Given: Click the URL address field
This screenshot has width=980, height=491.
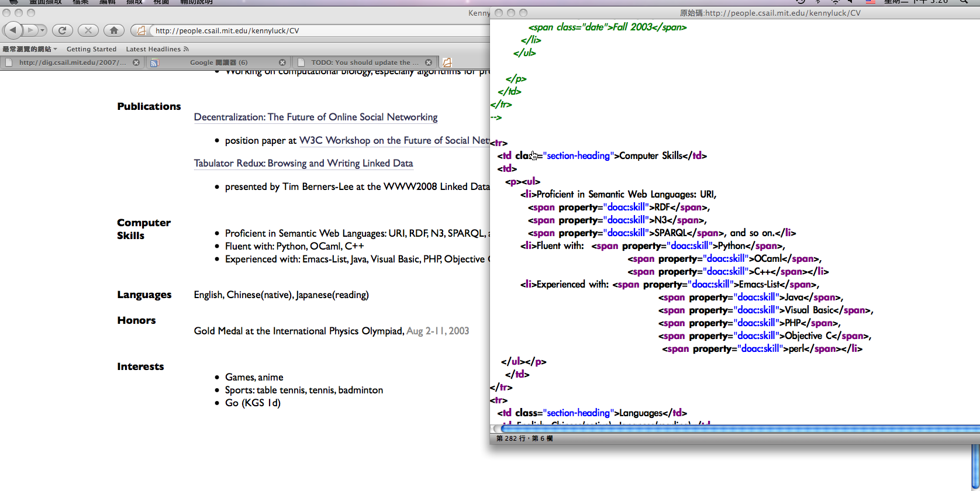Looking at the screenshot, I should click(x=316, y=30).
